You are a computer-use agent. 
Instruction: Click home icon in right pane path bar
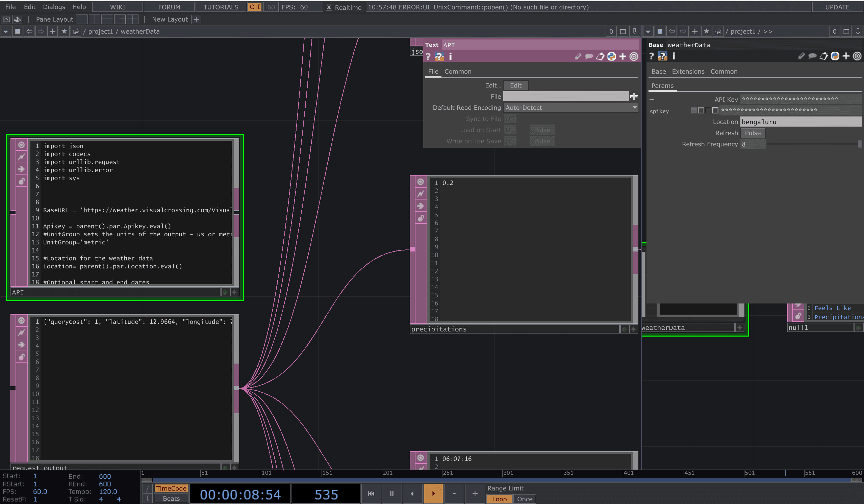(718, 31)
